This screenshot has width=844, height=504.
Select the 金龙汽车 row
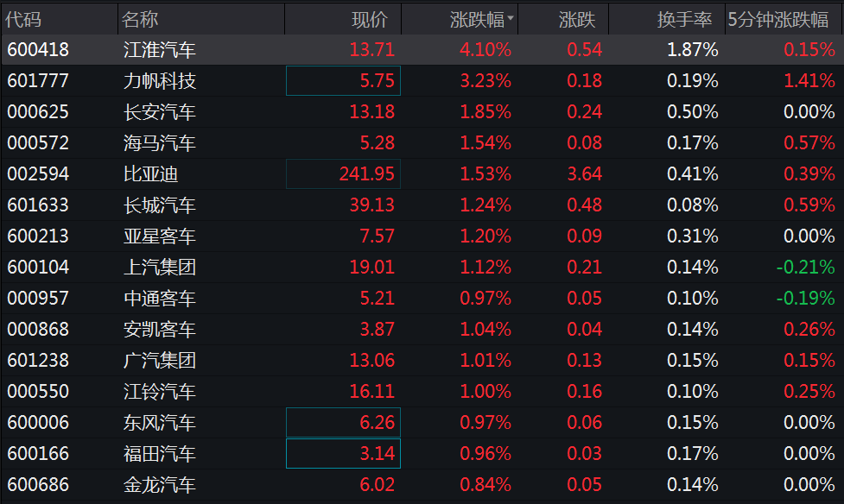(x=422, y=485)
